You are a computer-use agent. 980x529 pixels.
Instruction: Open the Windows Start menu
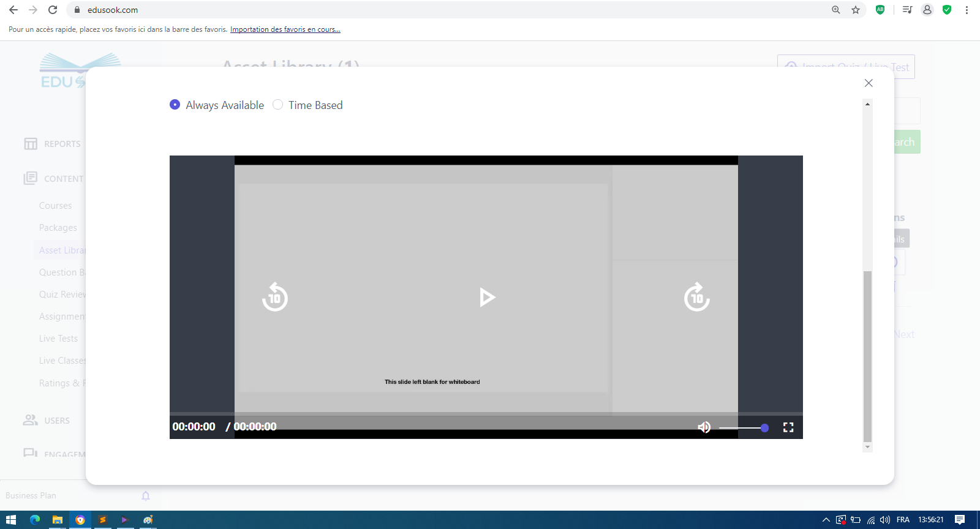[x=11, y=520]
